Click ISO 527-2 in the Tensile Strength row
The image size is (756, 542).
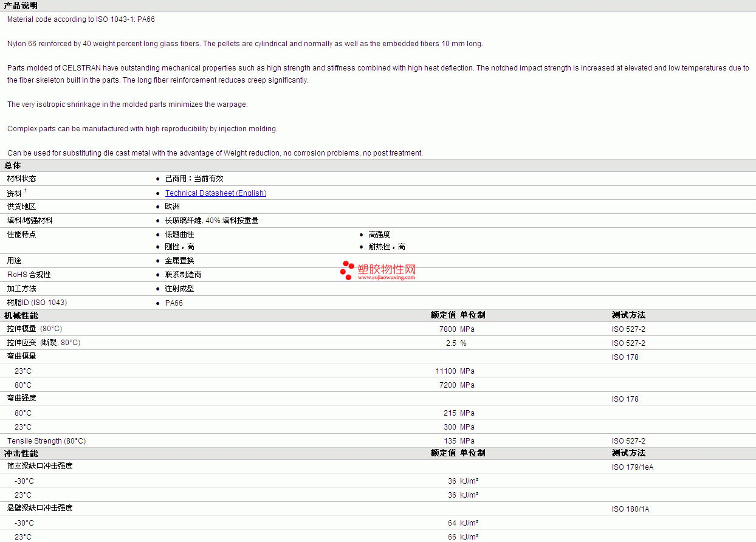pos(628,441)
